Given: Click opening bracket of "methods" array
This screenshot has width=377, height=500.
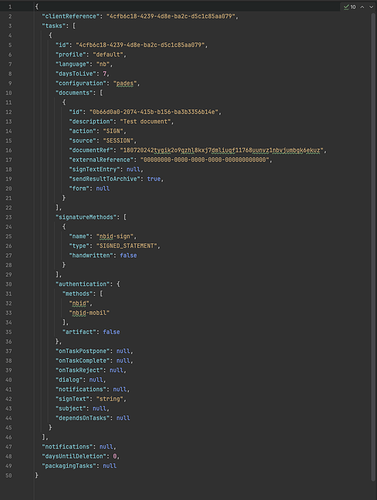Looking at the screenshot, I should pyautogui.click(x=101, y=294).
